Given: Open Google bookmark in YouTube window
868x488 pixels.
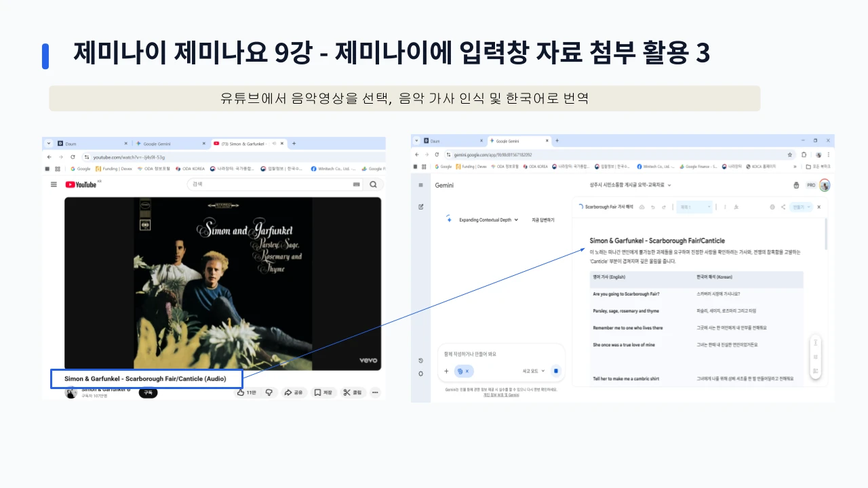Looking at the screenshot, I should tap(80, 169).
